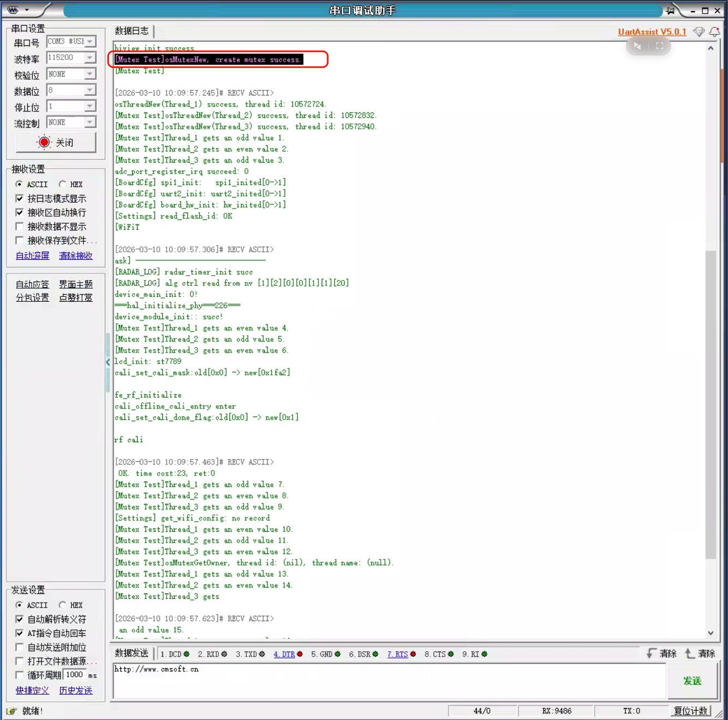Toggle 接收区自动换行 checkbox
Image resolution: width=728 pixels, height=720 pixels.
20,212
